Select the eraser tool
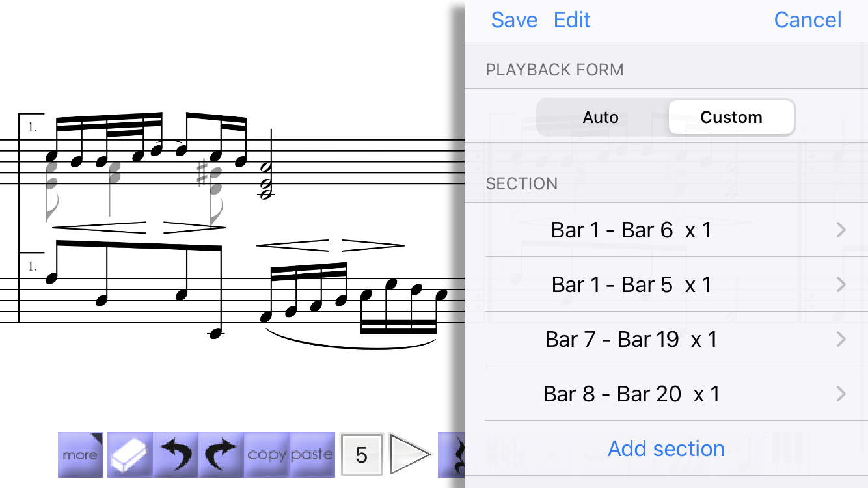Image resolution: width=868 pixels, height=488 pixels. coord(130,455)
